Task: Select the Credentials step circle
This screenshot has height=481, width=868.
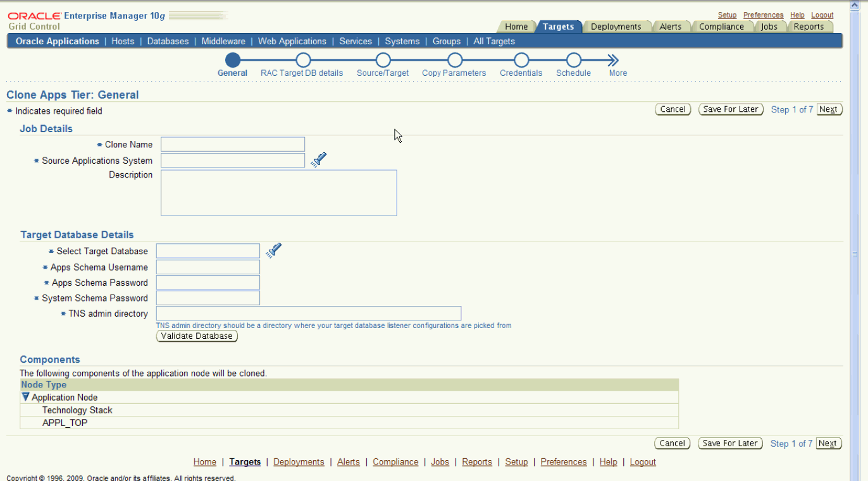Action: (x=521, y=60)
